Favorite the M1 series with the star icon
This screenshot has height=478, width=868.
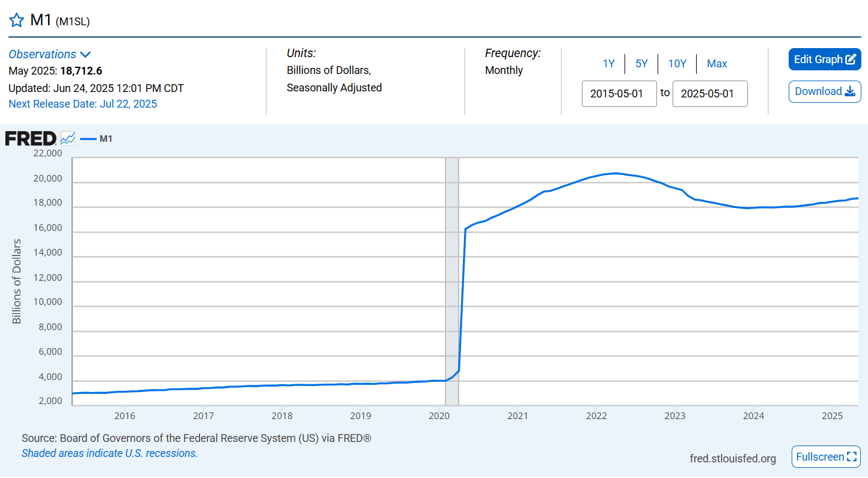click(17, 20)
